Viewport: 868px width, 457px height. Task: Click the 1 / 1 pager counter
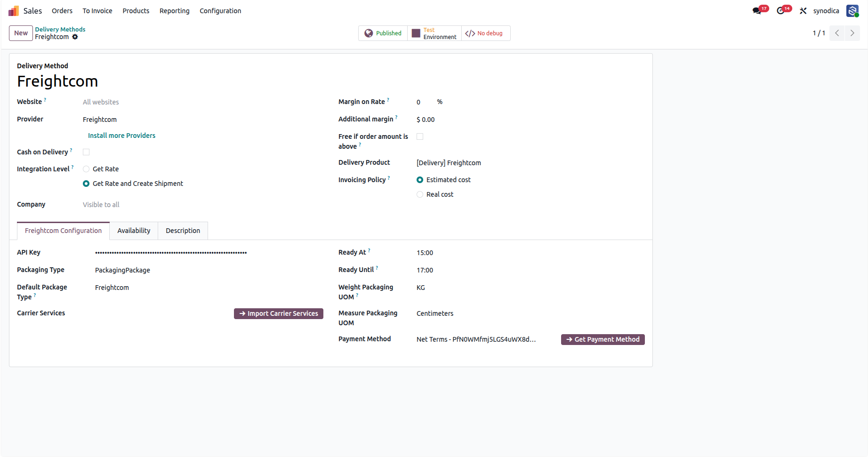(819, 33)
